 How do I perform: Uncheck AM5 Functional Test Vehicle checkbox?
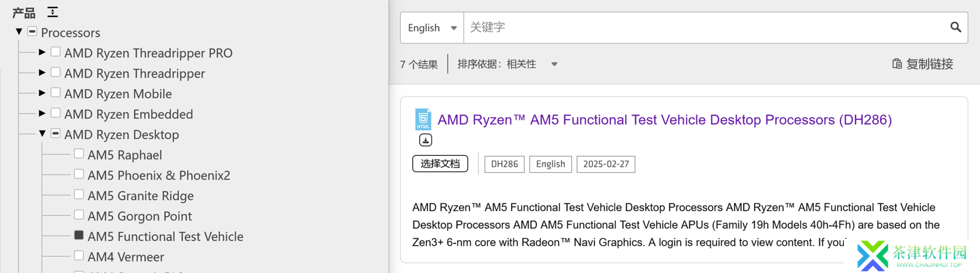click(79, 236)
